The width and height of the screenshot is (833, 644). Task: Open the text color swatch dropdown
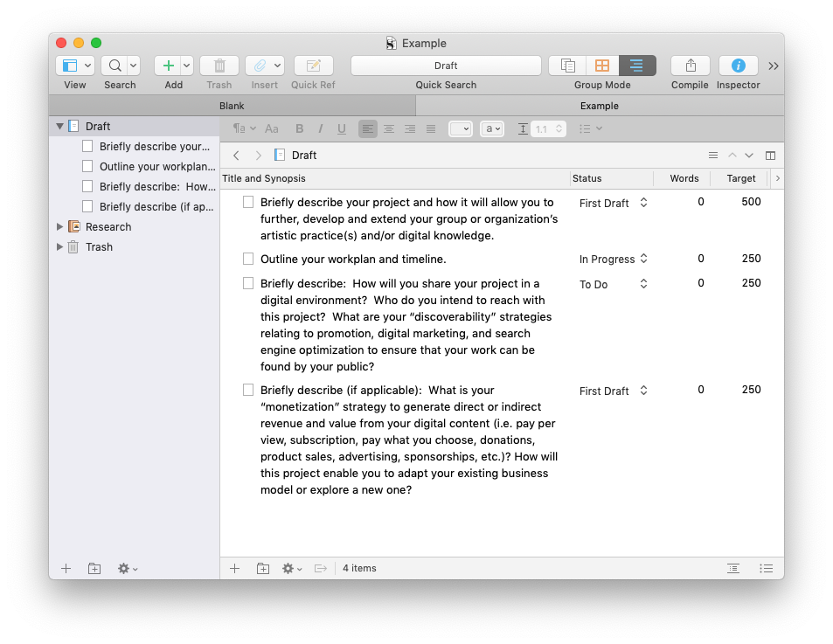[x=461, y=128]
